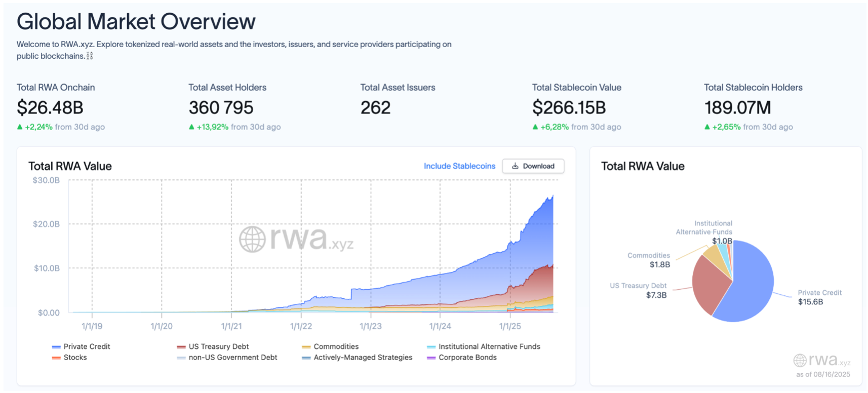The width and height of the screenshot is (868, 393).
Task: Click the rwa.xyz globe watermark in area chart
Action: (x=252, y=239)
